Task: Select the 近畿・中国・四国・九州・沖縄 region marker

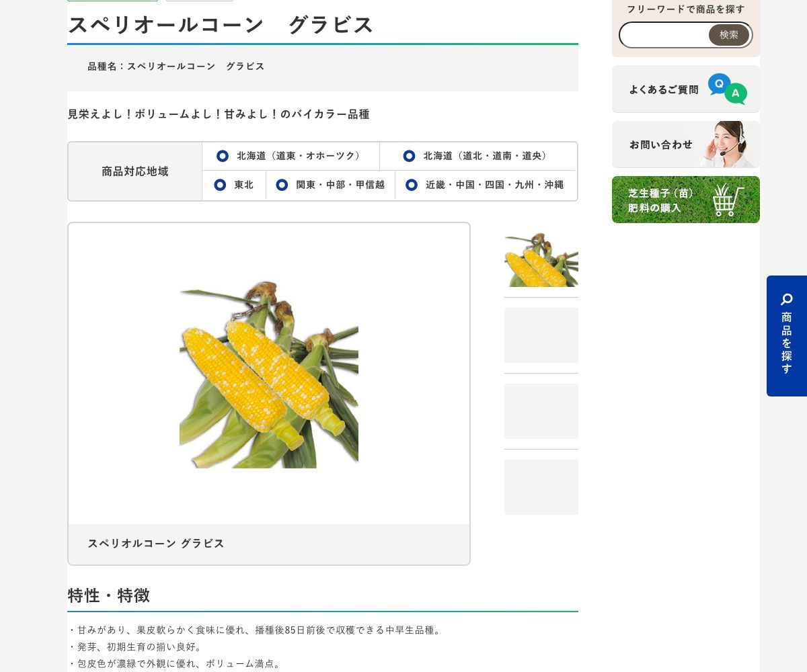Action: click(412, 185)
